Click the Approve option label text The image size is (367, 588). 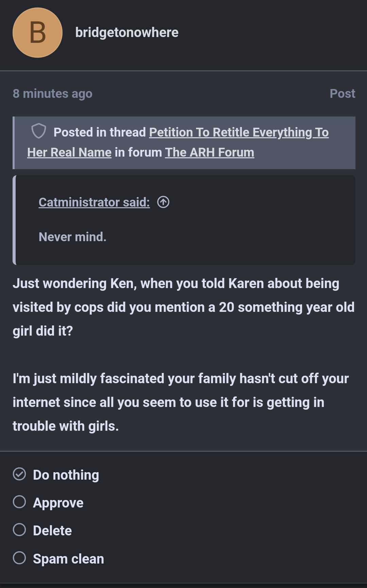point(58,503)
